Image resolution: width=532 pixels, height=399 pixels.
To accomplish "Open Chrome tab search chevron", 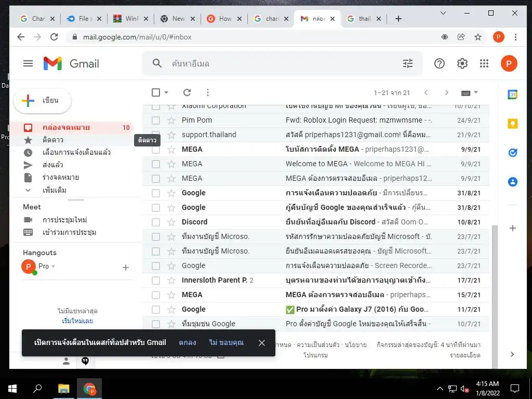I will click(443, 13).
